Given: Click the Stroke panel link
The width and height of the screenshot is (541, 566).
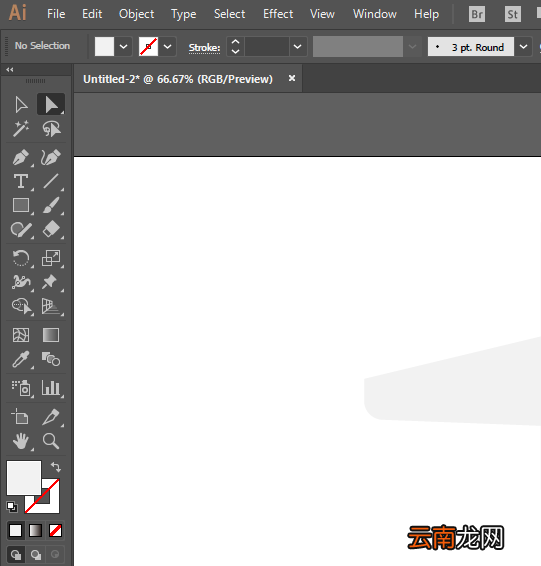Looking at the screenshot, I should coord(204,48).
